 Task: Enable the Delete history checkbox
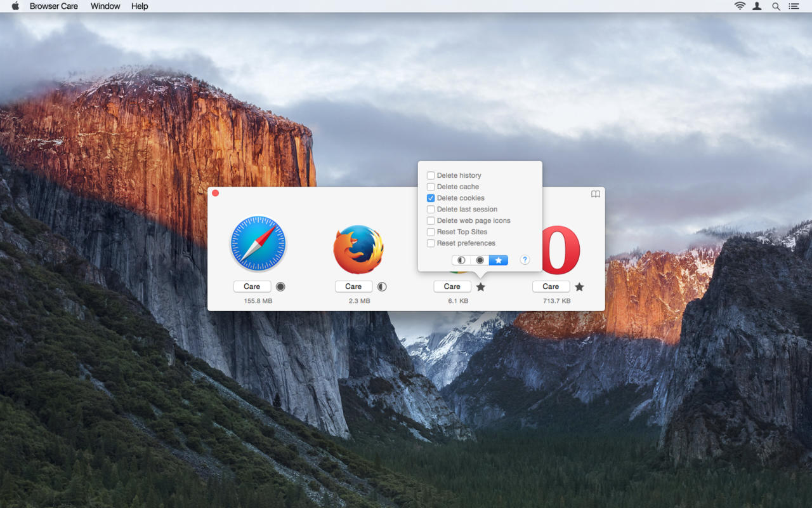431,175
